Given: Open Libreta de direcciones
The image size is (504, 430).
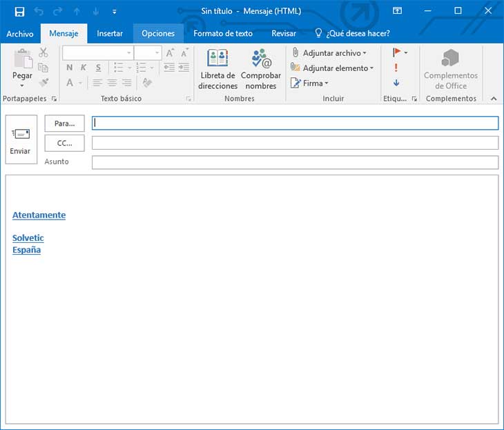Looking at the screenshot, I should tap(217, 69).
